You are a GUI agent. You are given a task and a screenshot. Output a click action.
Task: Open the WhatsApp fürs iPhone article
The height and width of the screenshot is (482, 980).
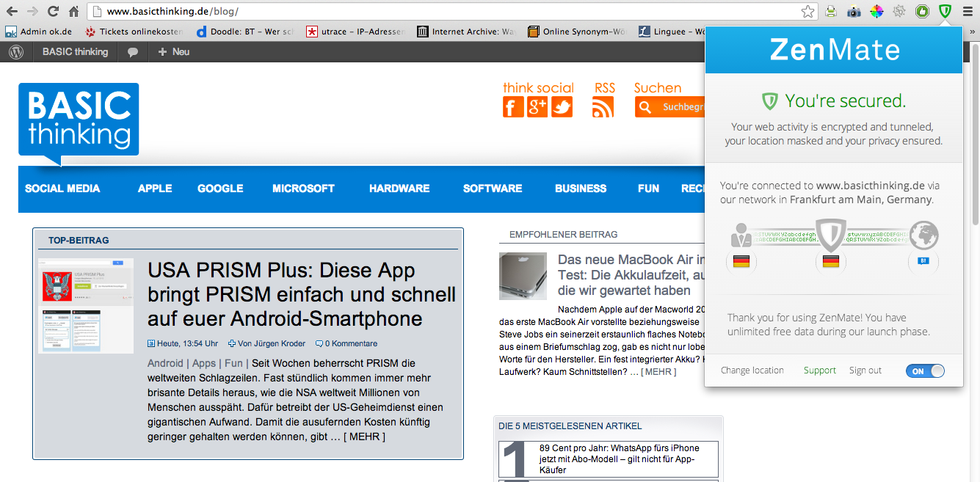(618, 459)
